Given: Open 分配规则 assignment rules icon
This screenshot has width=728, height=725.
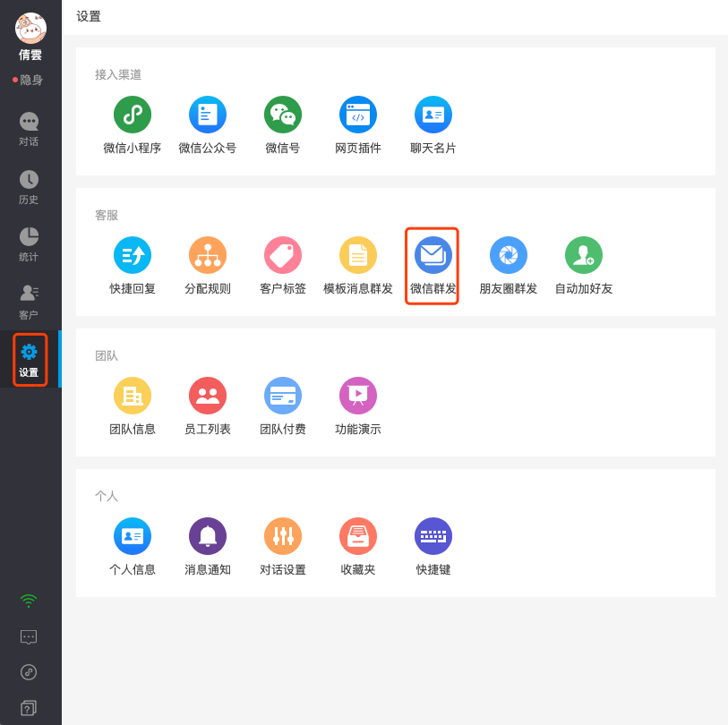Looking at the screenshot, I should click(x=208, y=255).
